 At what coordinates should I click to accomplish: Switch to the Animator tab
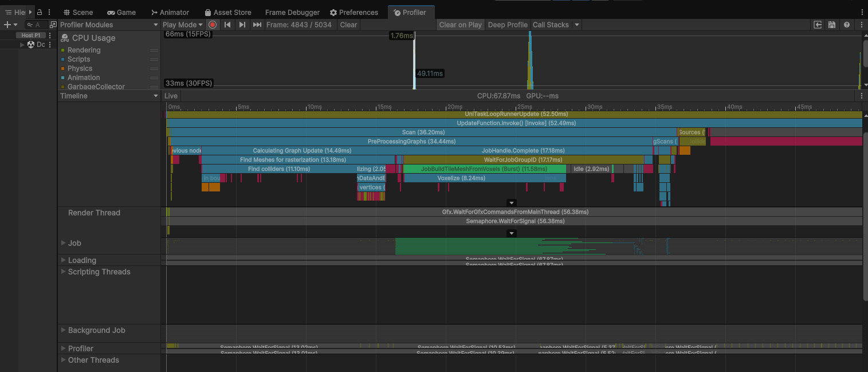coord(170,12)
